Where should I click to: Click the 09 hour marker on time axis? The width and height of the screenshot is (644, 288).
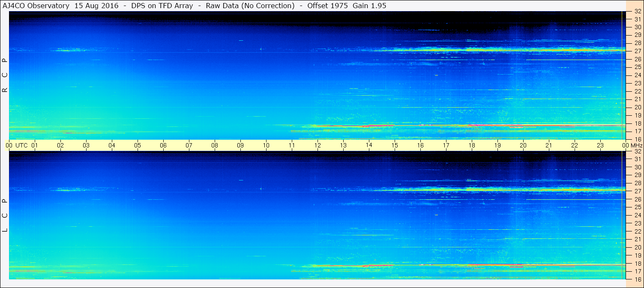[x=240, y=145]
